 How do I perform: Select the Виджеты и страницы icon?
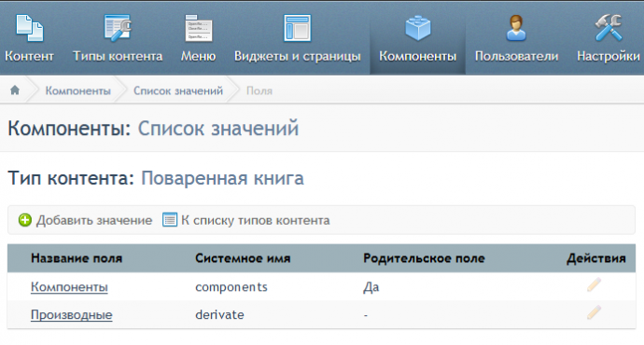click(x=297, y=28)
